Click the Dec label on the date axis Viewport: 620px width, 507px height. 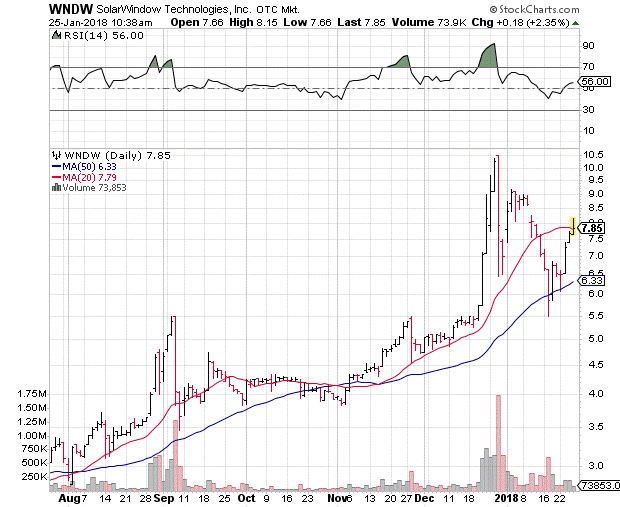click(424, 498)
